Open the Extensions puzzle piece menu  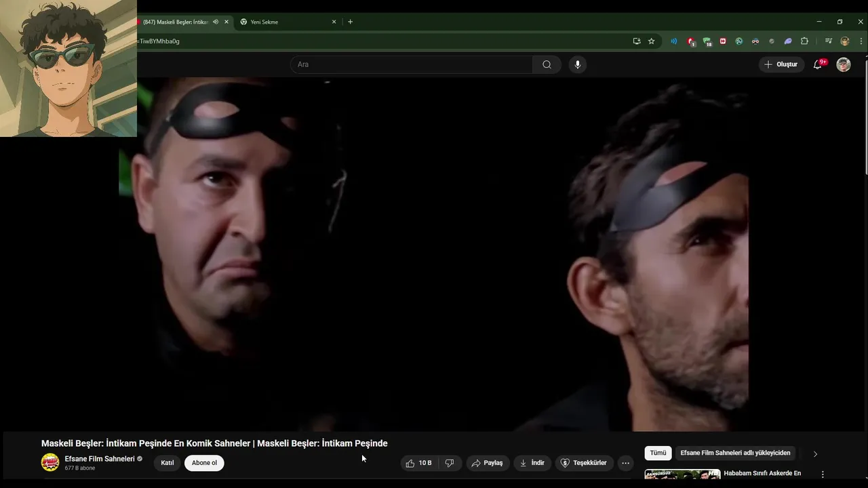(x=804, y=41)
